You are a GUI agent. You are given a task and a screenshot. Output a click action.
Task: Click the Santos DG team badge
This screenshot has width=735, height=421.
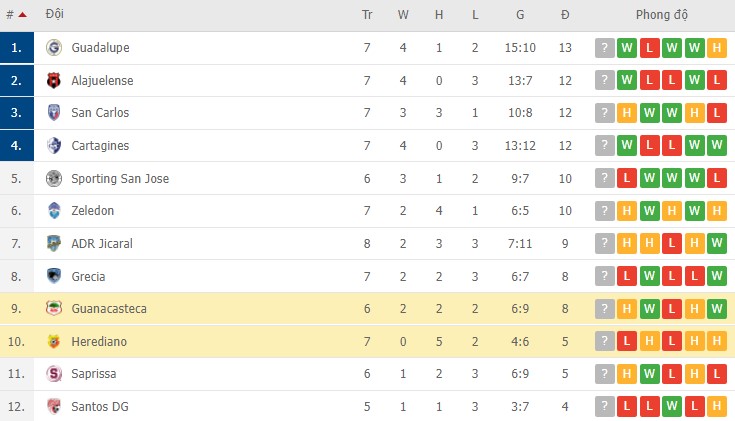coord(54,407)
